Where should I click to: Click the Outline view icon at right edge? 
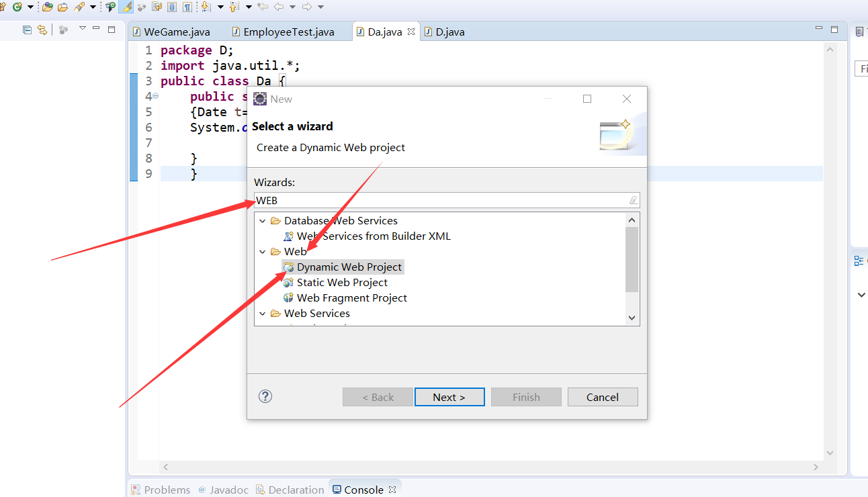point(859,261)
